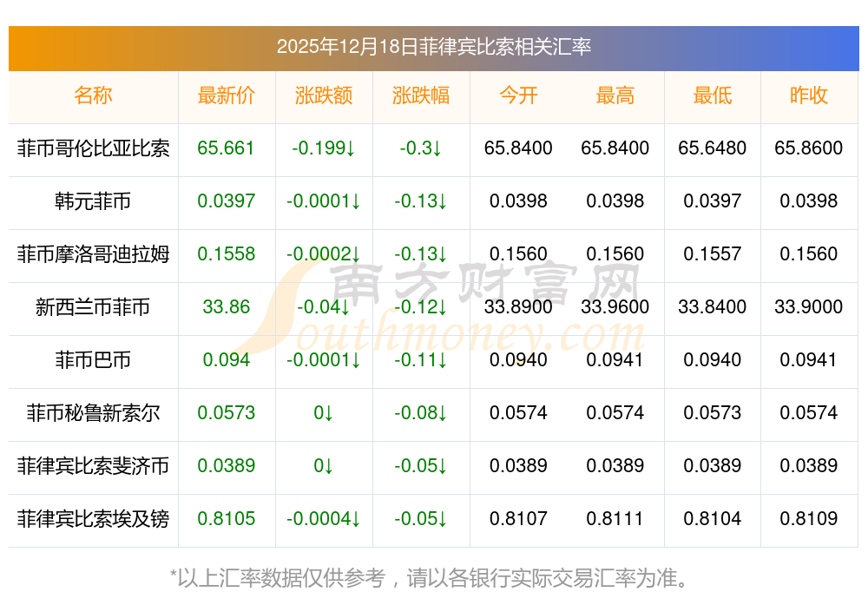
Task: Click latest price 33.86
Action: click(227, 306)
